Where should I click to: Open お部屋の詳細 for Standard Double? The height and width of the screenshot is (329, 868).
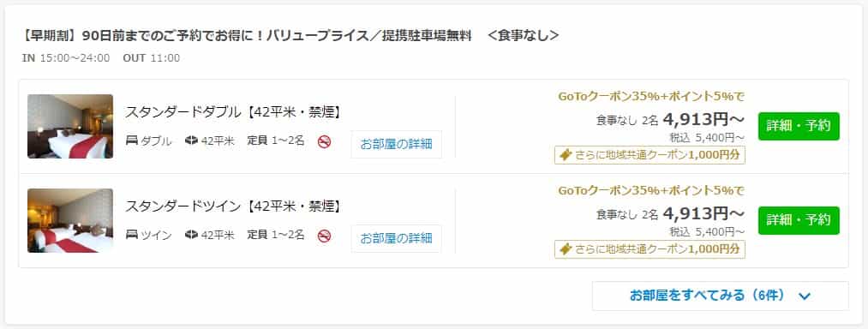click(397, 145)
